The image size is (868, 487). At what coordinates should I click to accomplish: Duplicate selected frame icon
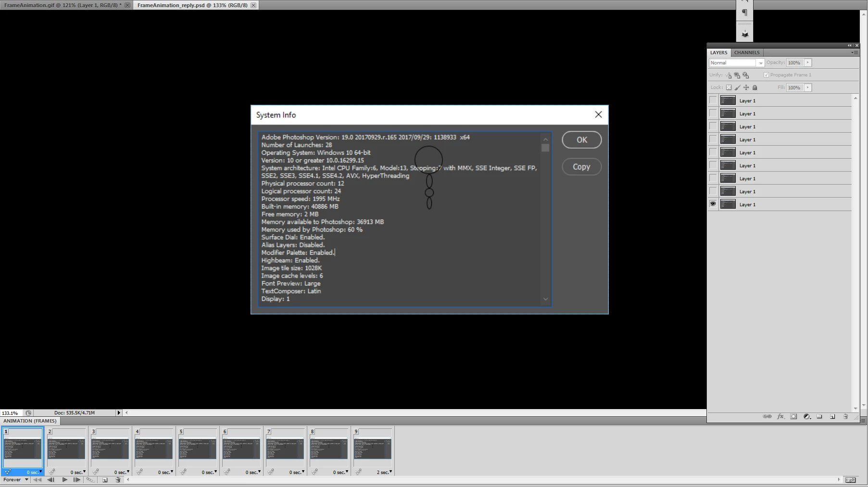point(105,480)
